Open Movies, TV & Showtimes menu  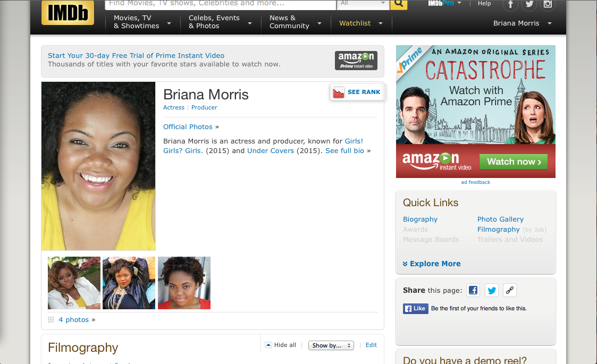[142, 22]
